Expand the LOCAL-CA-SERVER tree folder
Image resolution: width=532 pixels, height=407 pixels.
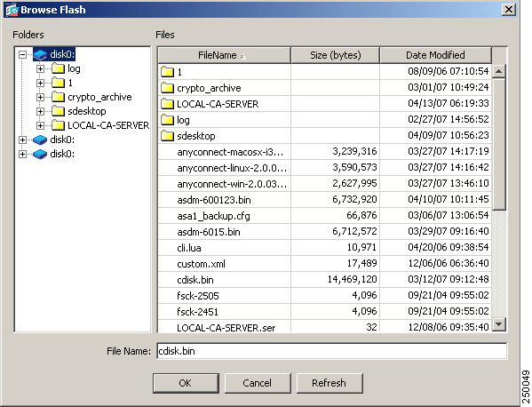[40, 125]
